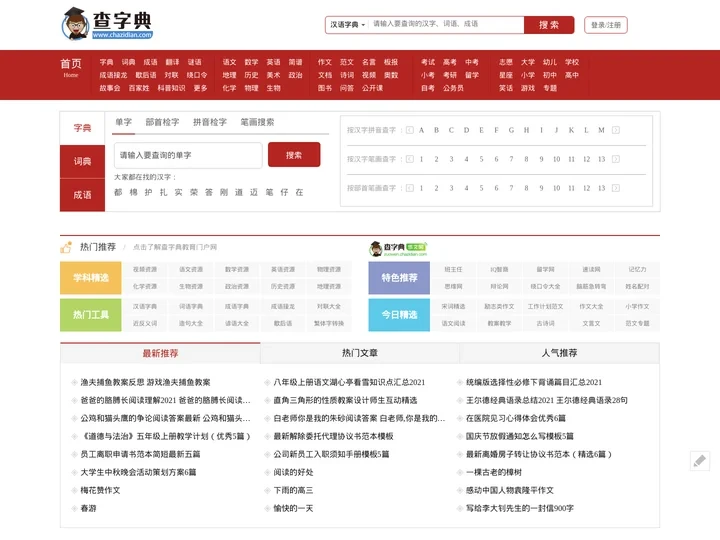Switch to the 人气推荐 article tab

point(559,353)
